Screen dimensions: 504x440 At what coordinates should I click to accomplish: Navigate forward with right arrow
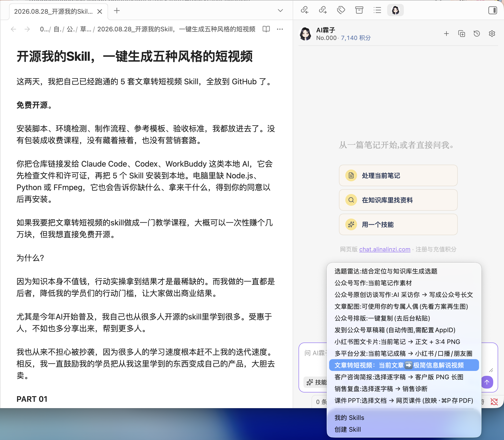point(27,29)
